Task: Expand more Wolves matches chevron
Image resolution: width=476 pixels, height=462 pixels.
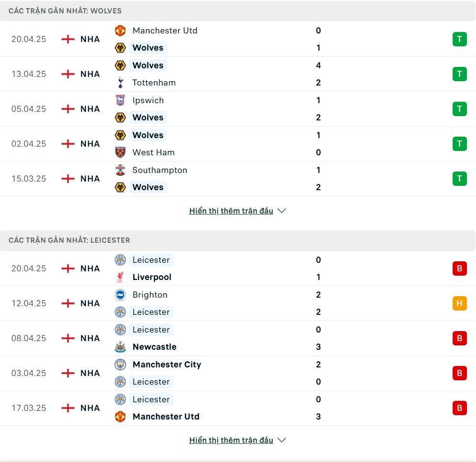Action: 282,211
